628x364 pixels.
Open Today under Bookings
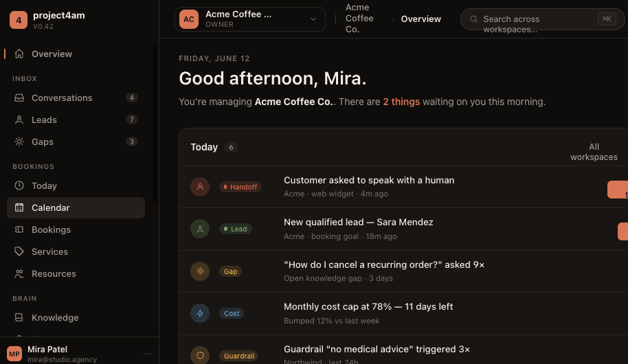coord(76,186)
